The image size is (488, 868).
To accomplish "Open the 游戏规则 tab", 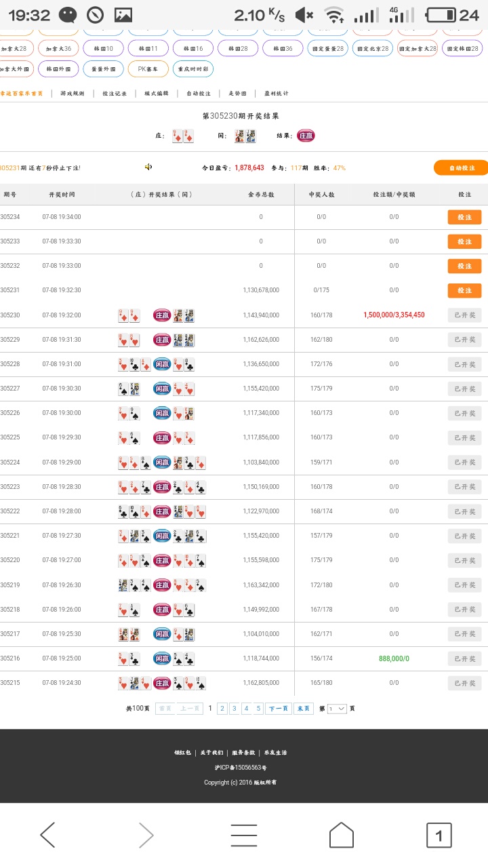I will 72,94.
